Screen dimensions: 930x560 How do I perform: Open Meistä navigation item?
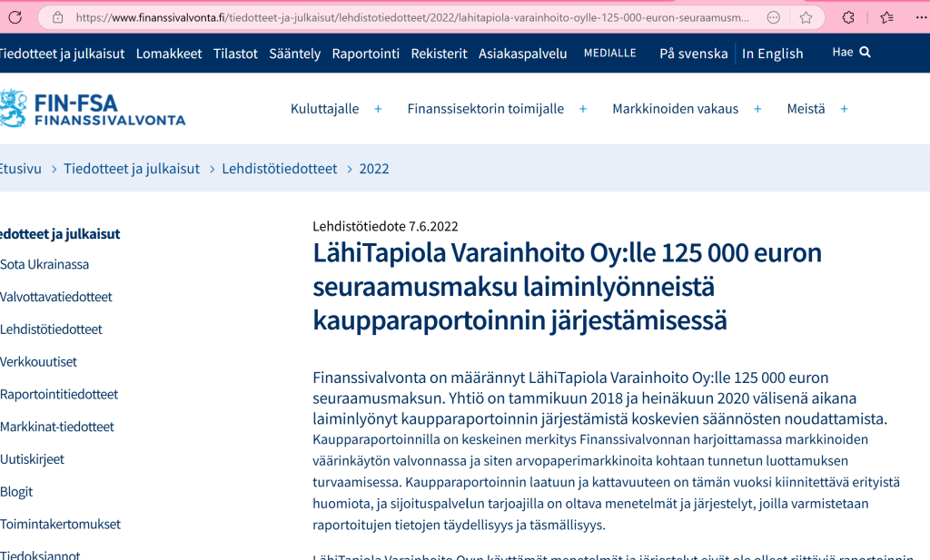(x=806, y=109)
